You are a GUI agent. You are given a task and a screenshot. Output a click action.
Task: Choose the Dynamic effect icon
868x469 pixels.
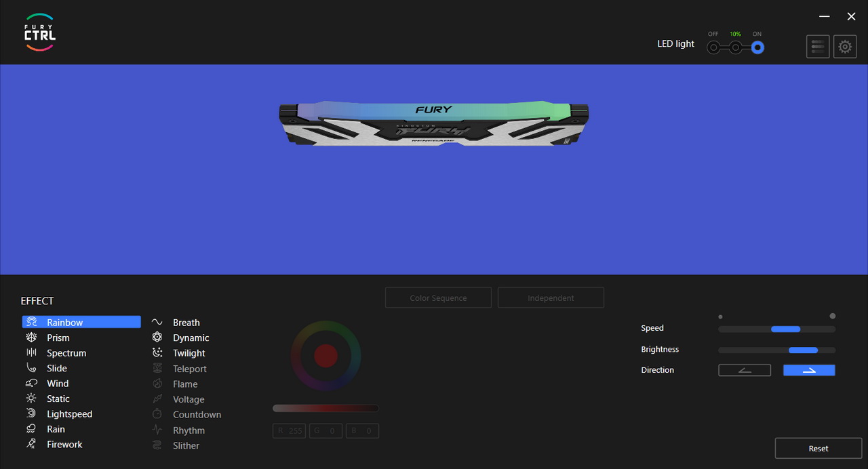click(x=157, y=337)
